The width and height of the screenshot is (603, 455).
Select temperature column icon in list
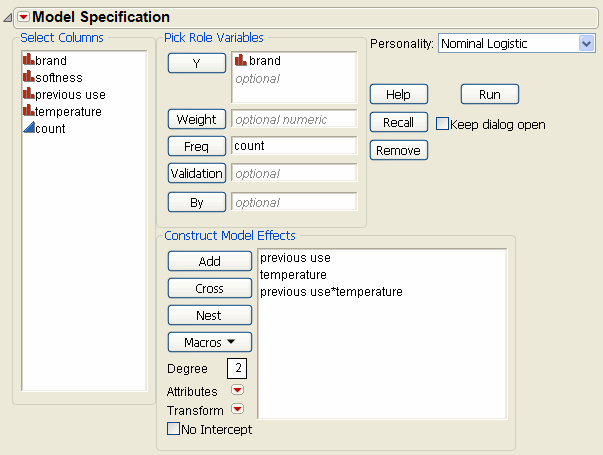coord(28,112)
